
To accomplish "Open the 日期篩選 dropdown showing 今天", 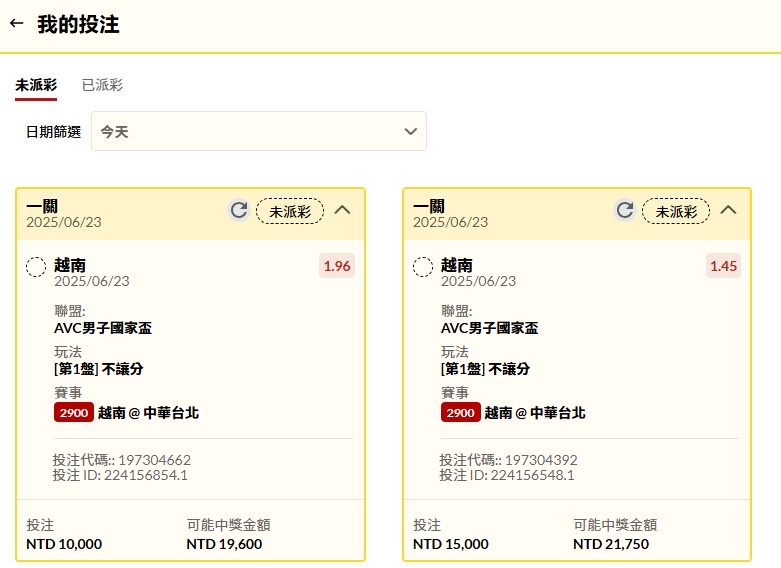I will tap(258, 132).
